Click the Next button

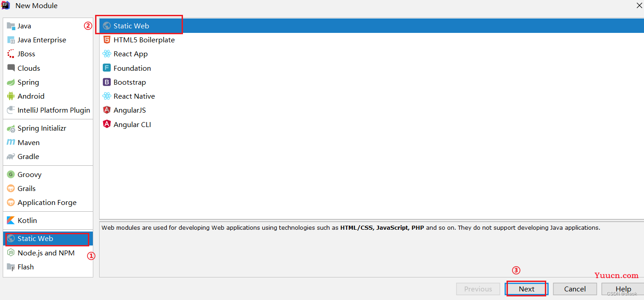pos(526,289)
